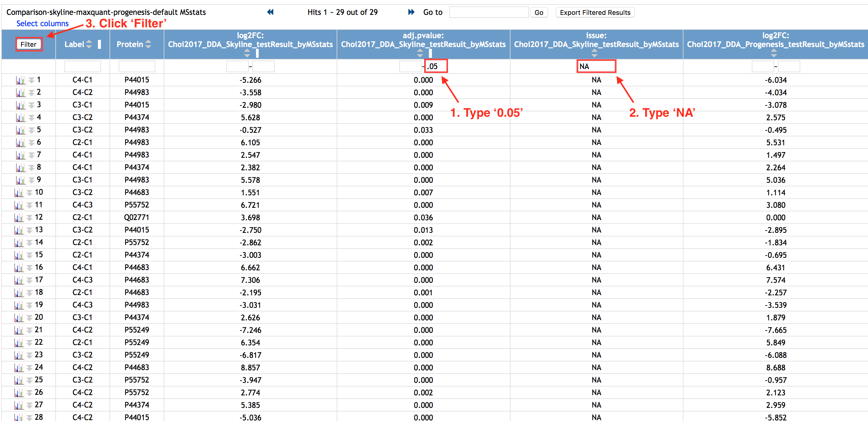Viewport: 868px width, 421px height.
Task: Open the row 9 bar chart icon
Action: click(20, 180)
